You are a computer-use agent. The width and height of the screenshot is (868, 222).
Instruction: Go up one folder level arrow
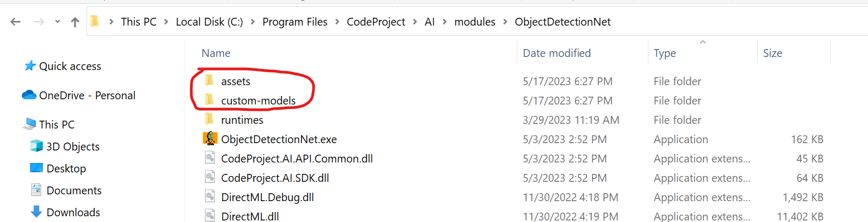75,22
